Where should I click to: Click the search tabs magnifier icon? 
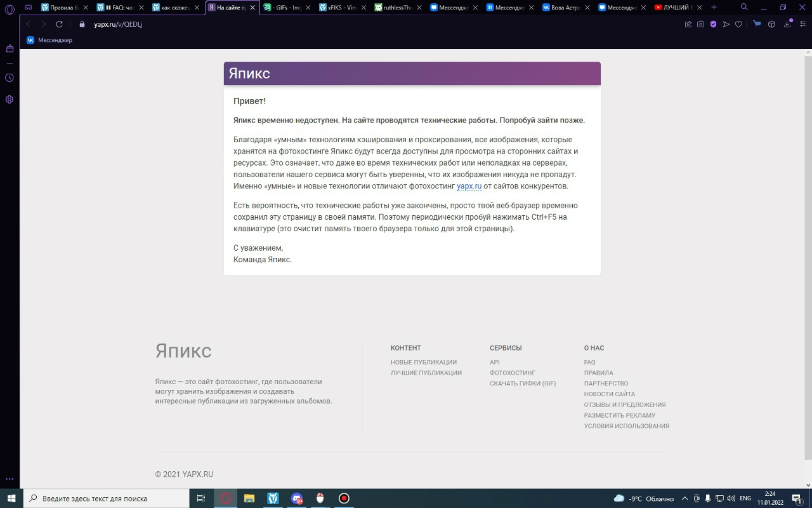coord(745,8)
